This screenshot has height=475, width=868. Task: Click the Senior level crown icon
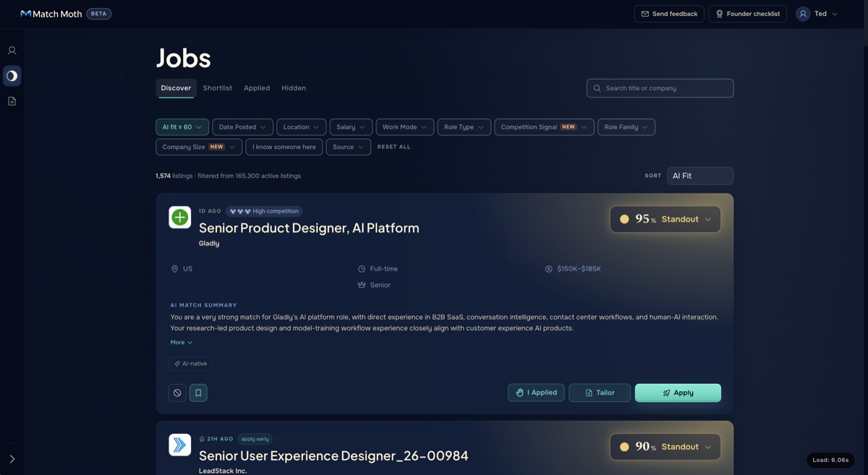click(362, 285)
